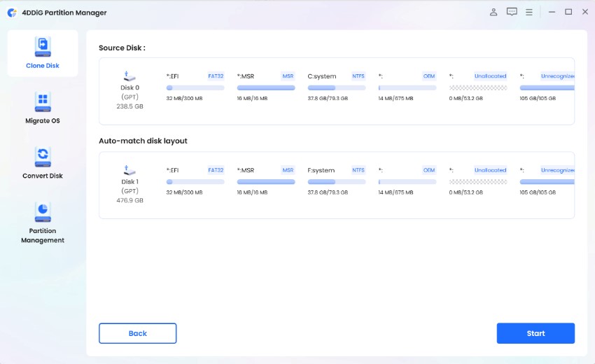
Task: Click the source disk *:MSR usage bar
Action: (265, 87)
